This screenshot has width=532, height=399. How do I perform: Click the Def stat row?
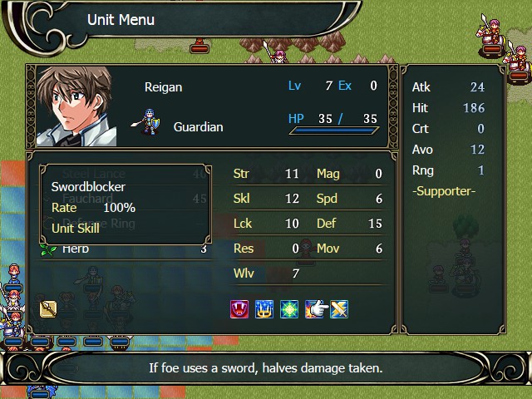tap(349, 224)
